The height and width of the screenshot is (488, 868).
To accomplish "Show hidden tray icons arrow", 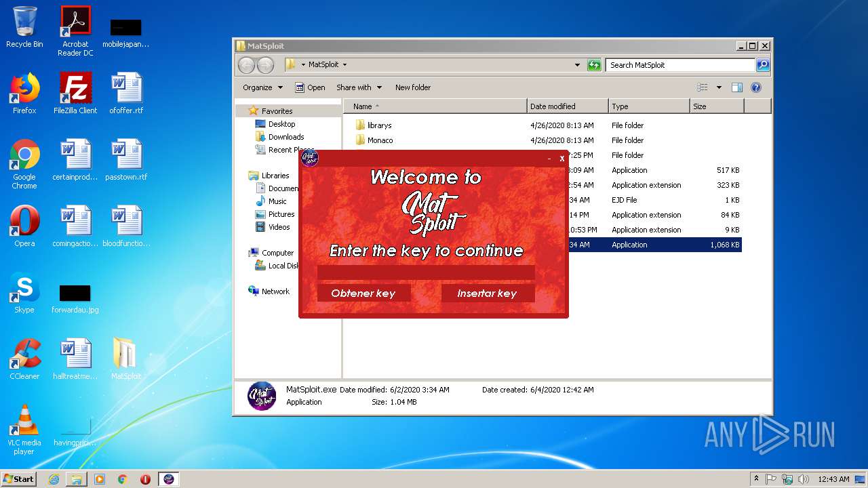I will click(x=756, y=479).
